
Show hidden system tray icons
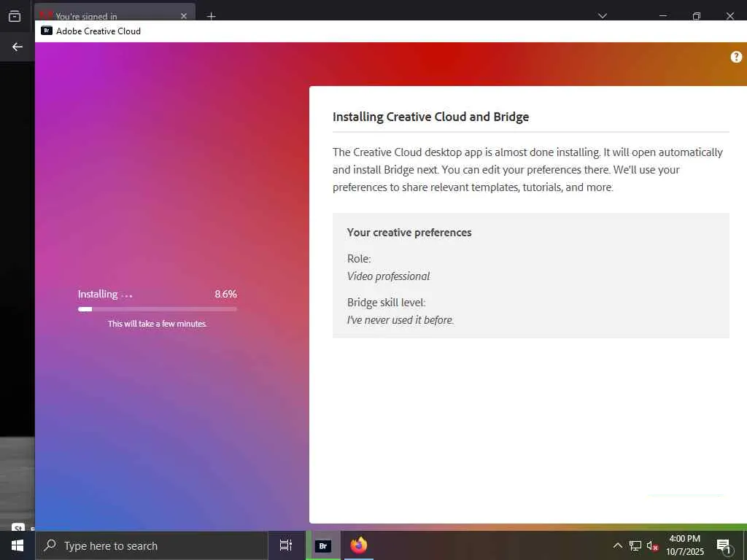(x=617, y=545)
